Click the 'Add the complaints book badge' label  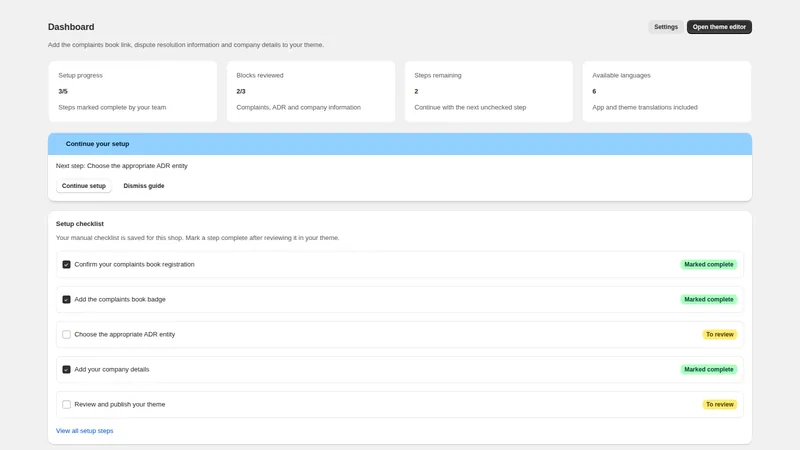(x=120, y=299)
